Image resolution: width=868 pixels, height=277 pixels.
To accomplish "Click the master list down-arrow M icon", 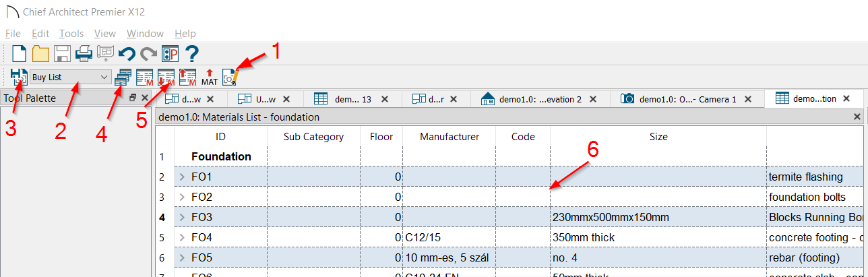I will click(x=166, y=78).
